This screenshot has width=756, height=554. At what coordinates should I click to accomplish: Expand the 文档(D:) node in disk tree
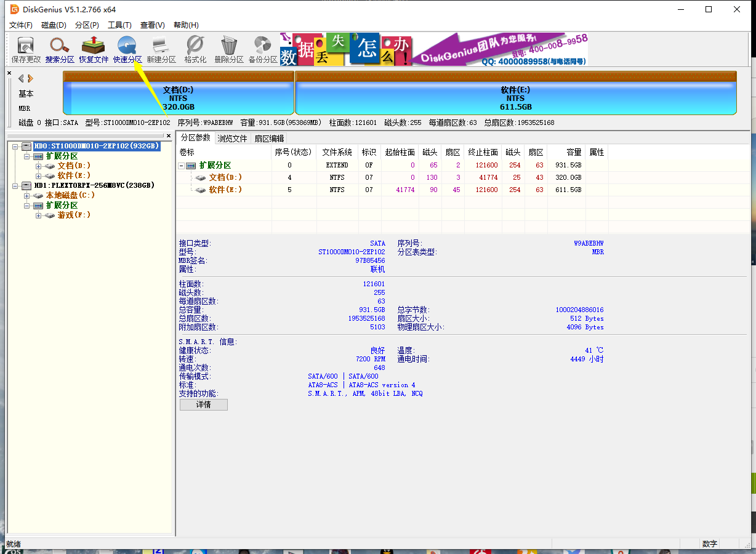38,166
